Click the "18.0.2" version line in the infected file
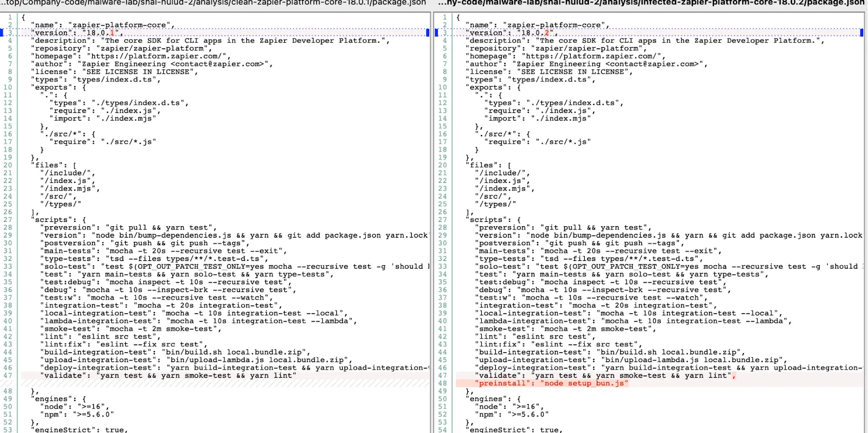The image size is (868, 433). coord(512,33)
